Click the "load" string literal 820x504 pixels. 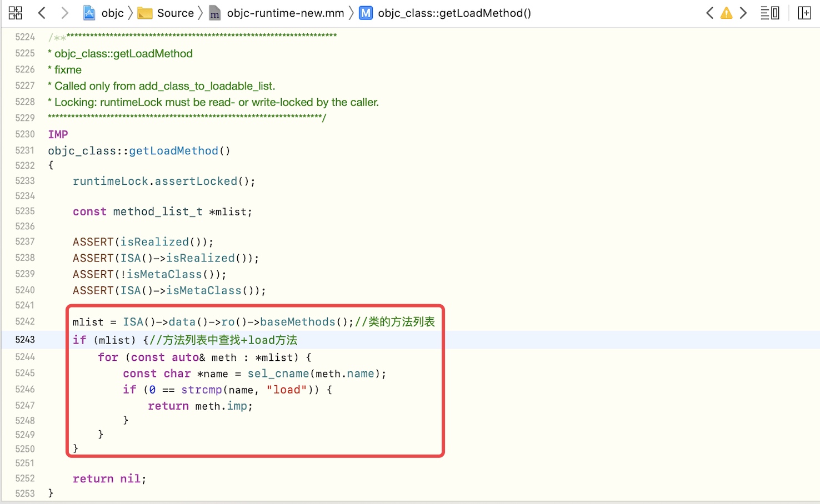click(x=287, y=390)
